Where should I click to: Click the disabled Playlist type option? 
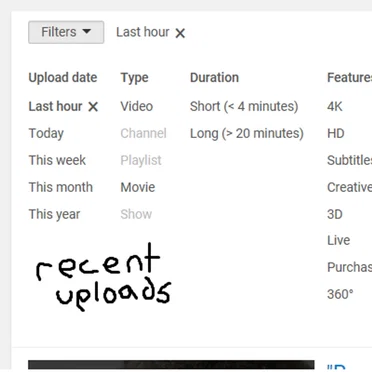pos(141,160)
